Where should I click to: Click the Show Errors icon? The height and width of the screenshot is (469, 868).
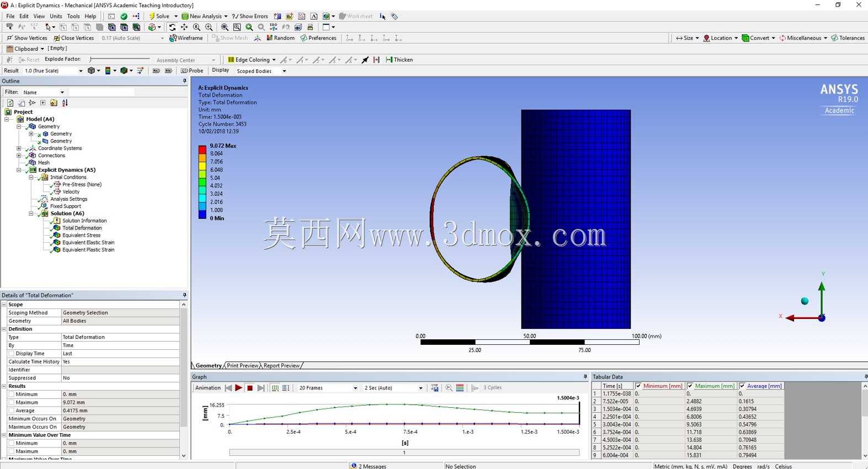click(250, 17)
